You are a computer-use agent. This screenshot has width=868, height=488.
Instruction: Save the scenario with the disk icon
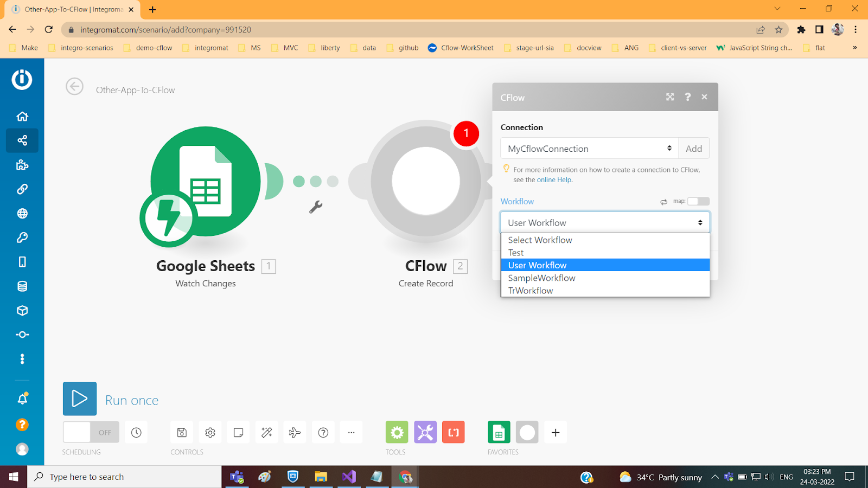coord(182,432)
